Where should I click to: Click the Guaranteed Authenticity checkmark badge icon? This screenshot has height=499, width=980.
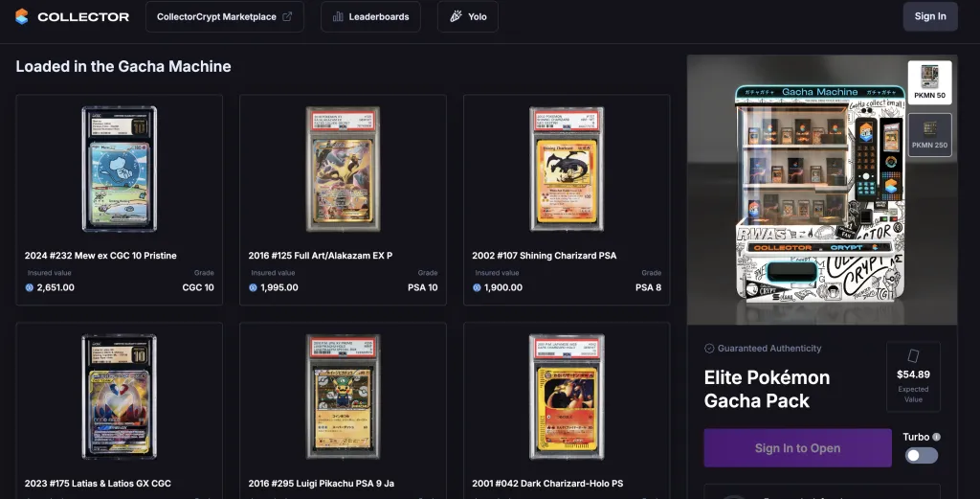click(x=709, y=349)
